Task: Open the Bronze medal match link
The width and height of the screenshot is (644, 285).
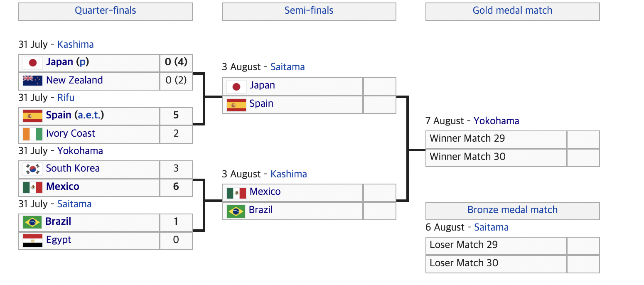Action: pos(513,210)
